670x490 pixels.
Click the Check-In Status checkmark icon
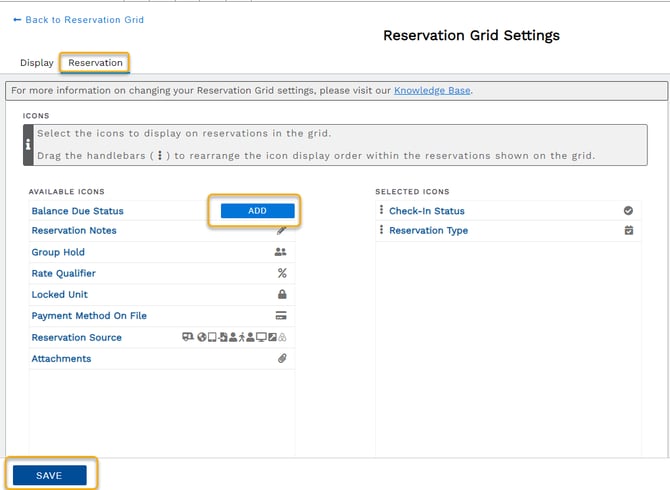click(628, 211)
